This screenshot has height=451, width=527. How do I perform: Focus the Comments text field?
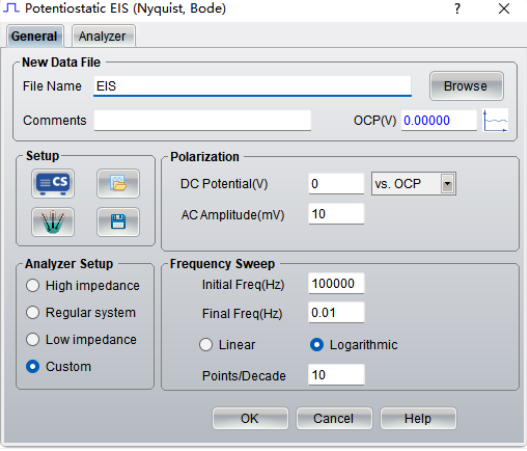coord(202,120)
